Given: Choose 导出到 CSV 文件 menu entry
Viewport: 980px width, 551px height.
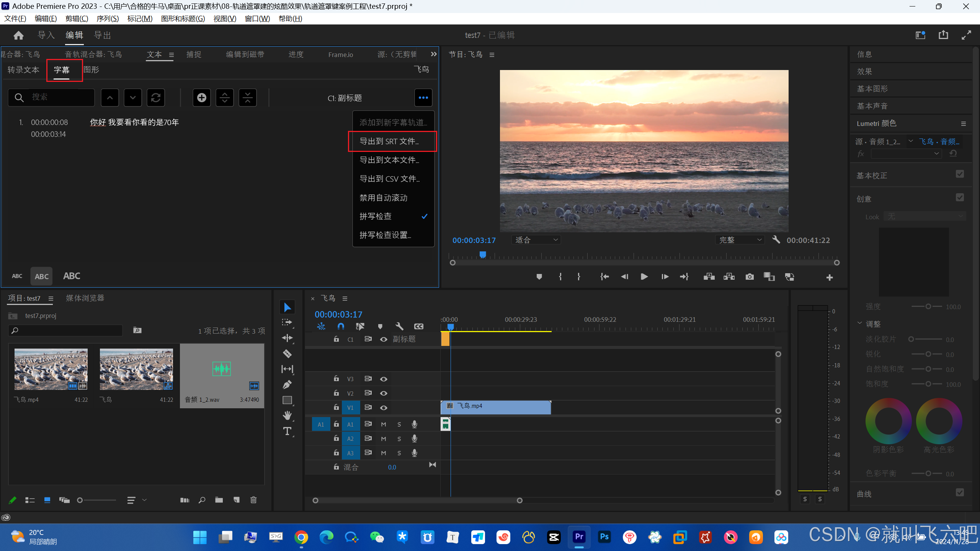Looking at the screenshot, I should click(x=389, y=179).
